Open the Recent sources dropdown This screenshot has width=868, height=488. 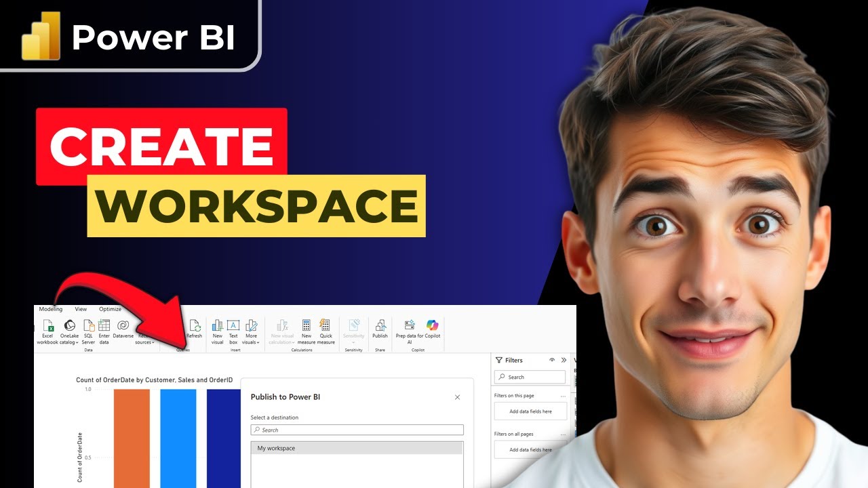click(x=144, y=339)
